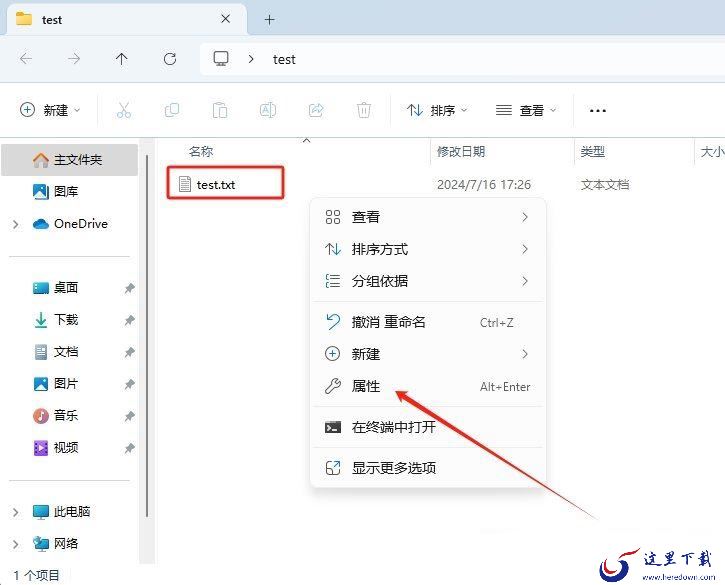Expand the 此电脑 tree node

pyautogui.click(x=16, y=512)
